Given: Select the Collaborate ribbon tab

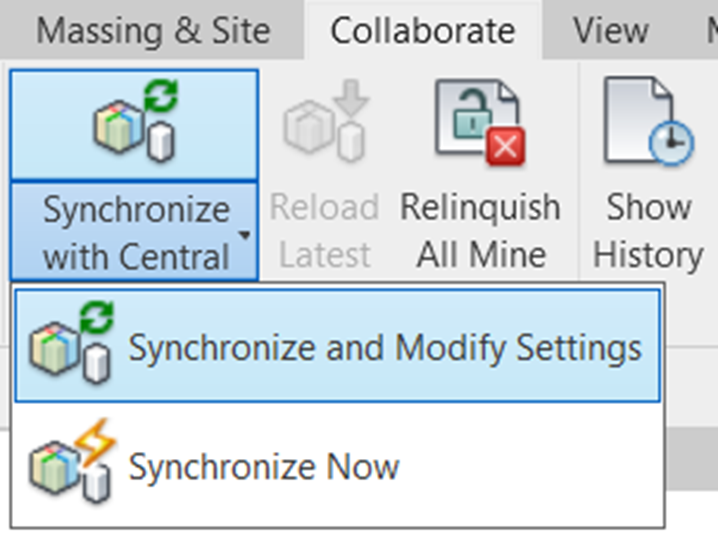Looking at the screenshot, I should pos(423,31).
